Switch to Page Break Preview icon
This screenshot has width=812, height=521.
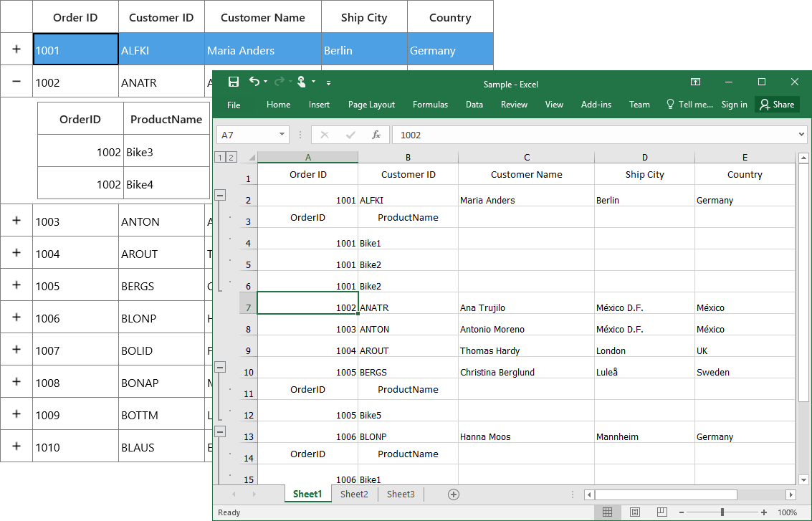(661, 512)
